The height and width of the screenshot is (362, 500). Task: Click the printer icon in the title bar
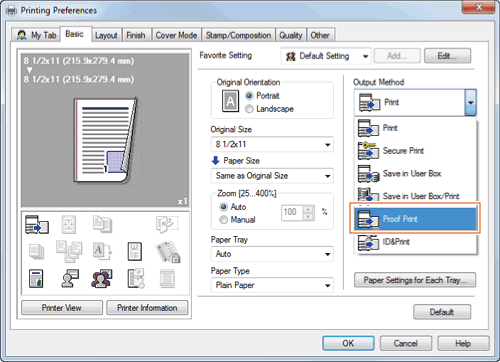(x=12, y=11)
